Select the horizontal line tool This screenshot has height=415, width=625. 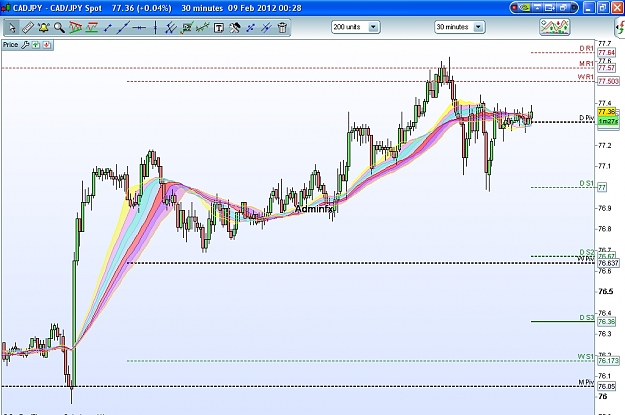tap(139, 28)
